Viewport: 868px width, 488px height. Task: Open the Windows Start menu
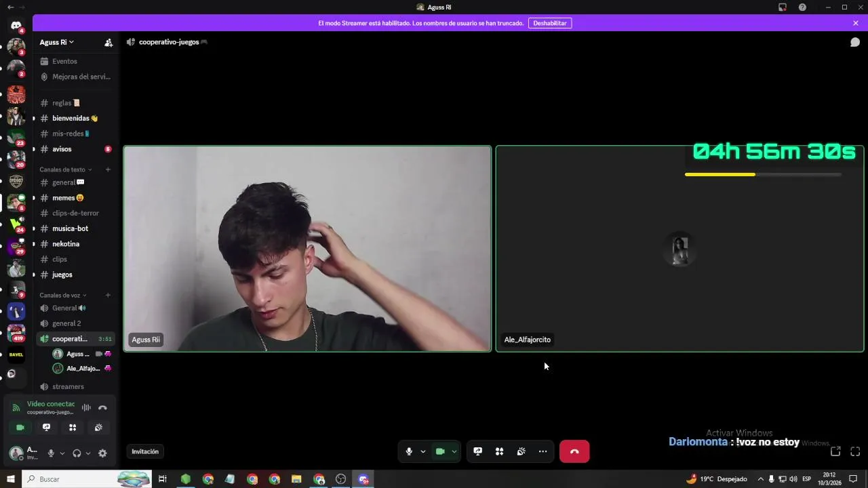pyautogui.click(x=10, y=479)
